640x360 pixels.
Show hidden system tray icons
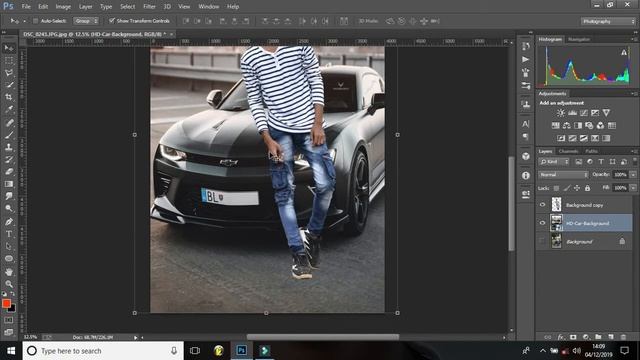click(x=542, y=351)
